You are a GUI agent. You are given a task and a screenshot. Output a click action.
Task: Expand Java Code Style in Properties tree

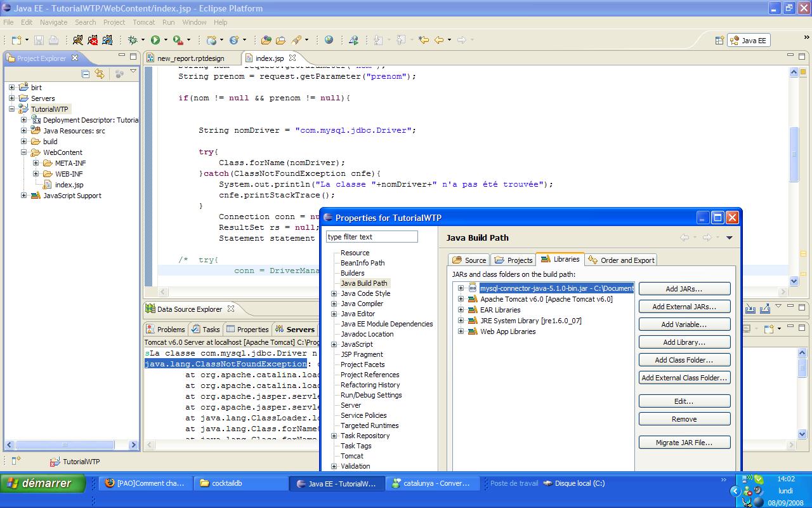tap(334, 293)
